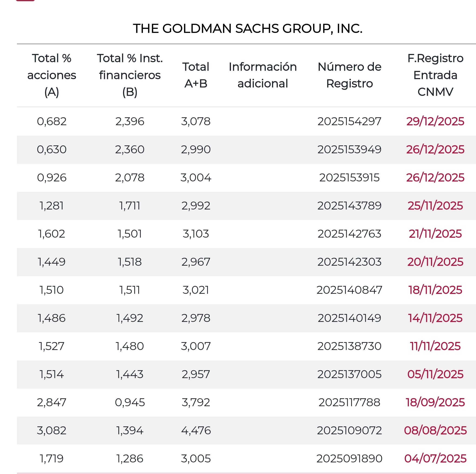
Task: Open the 04/07/2025 date link
Action: pos(435,458)
